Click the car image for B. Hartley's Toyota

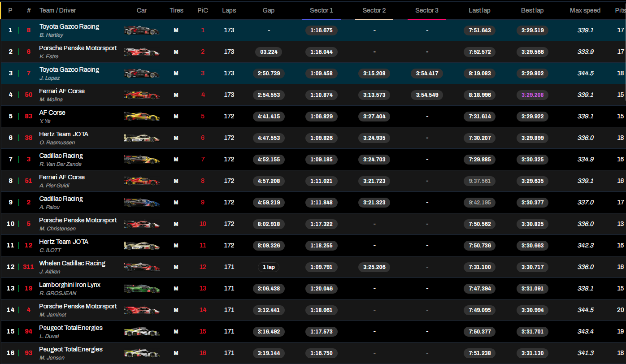click(x=141, y=30)
